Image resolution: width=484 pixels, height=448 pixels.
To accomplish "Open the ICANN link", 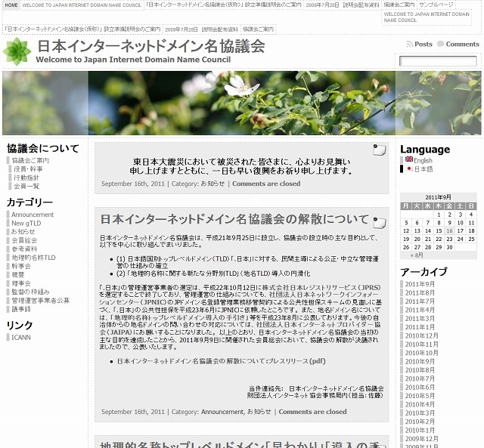I will [21, 337].
